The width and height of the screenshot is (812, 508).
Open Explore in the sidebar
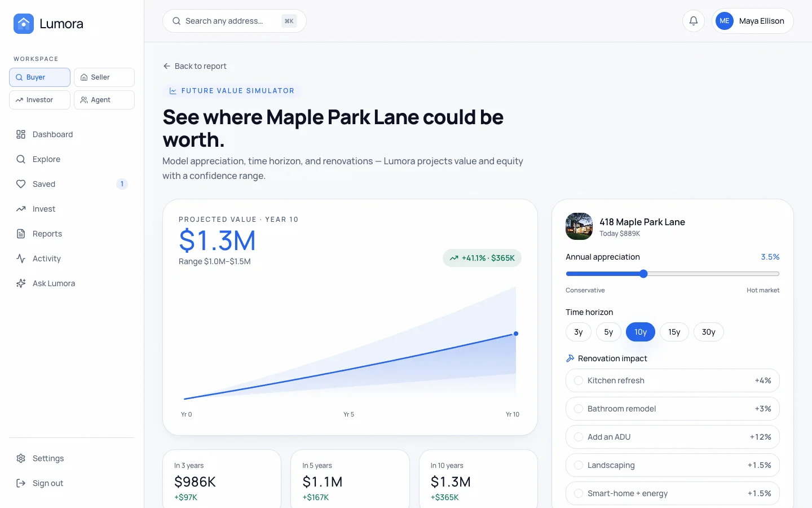[72, 159]
